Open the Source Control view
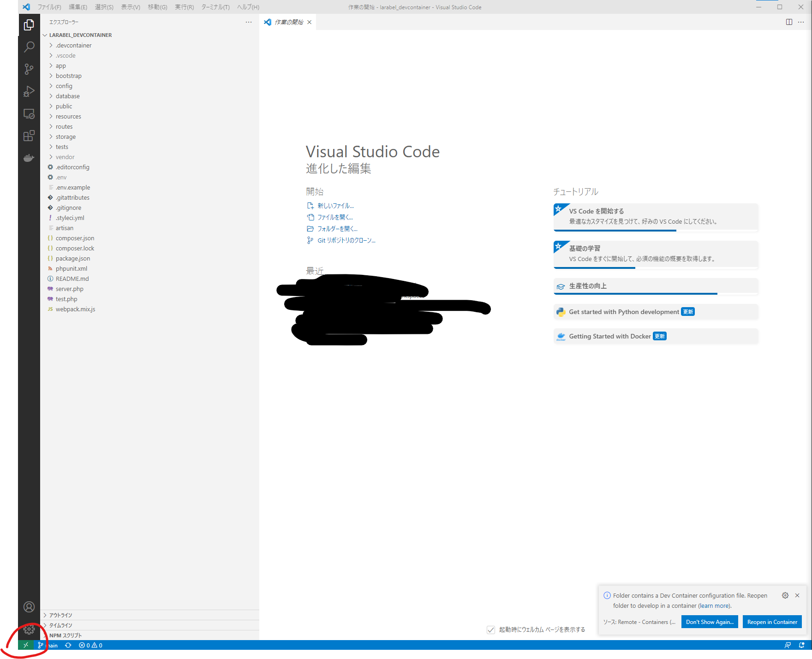Screen dimensions: 812x659 pos(29,69)
